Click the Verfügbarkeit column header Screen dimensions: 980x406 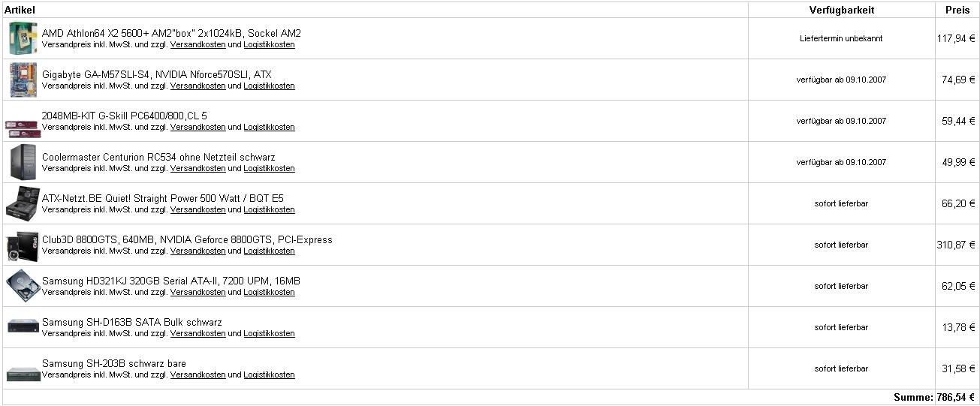(841, 10)
